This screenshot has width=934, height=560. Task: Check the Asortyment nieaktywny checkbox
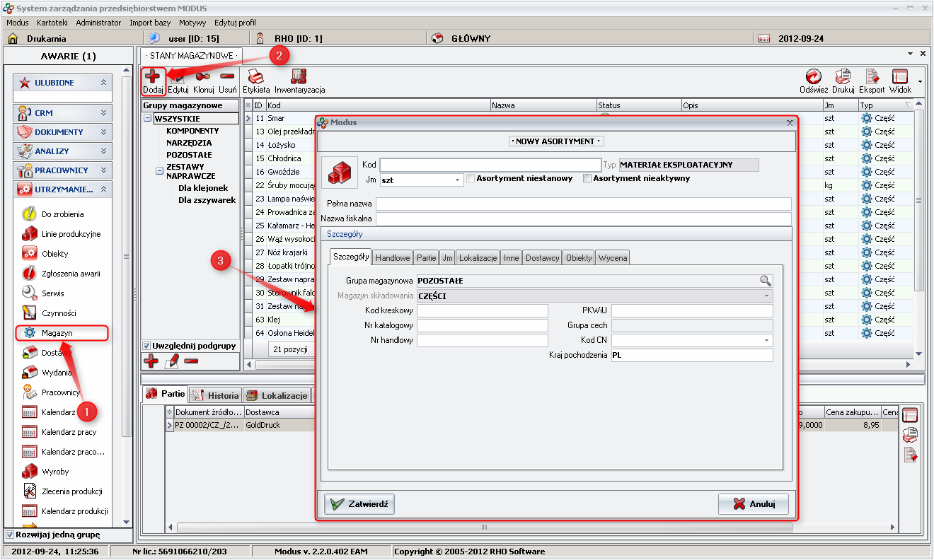tap(587, 179)
